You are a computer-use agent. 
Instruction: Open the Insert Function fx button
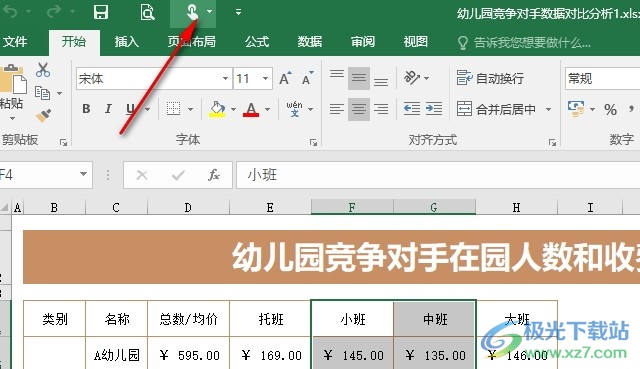coord(213,175)
